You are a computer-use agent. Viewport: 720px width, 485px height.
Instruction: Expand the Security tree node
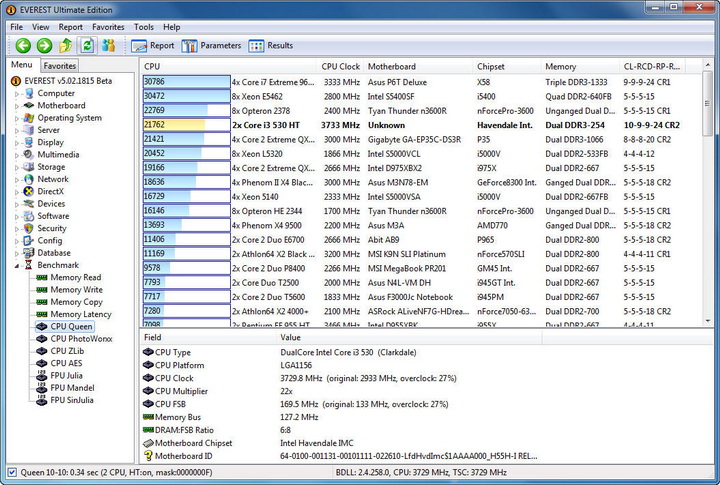pos(17,229)
